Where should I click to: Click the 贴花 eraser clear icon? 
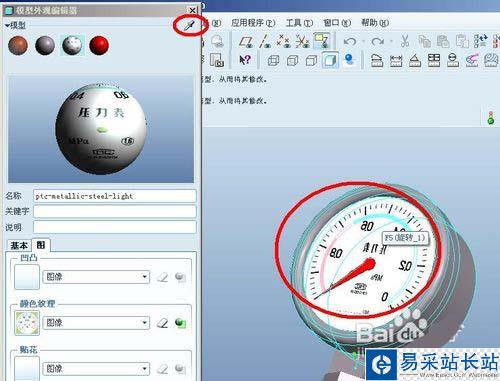coord(162,368)
